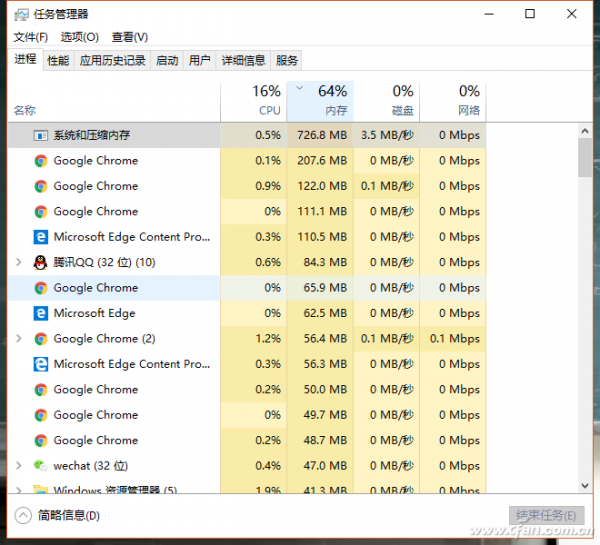Click the 47.0 MB memory value
Viewport: 600px width, 545px height.
(x=325, y=466)
